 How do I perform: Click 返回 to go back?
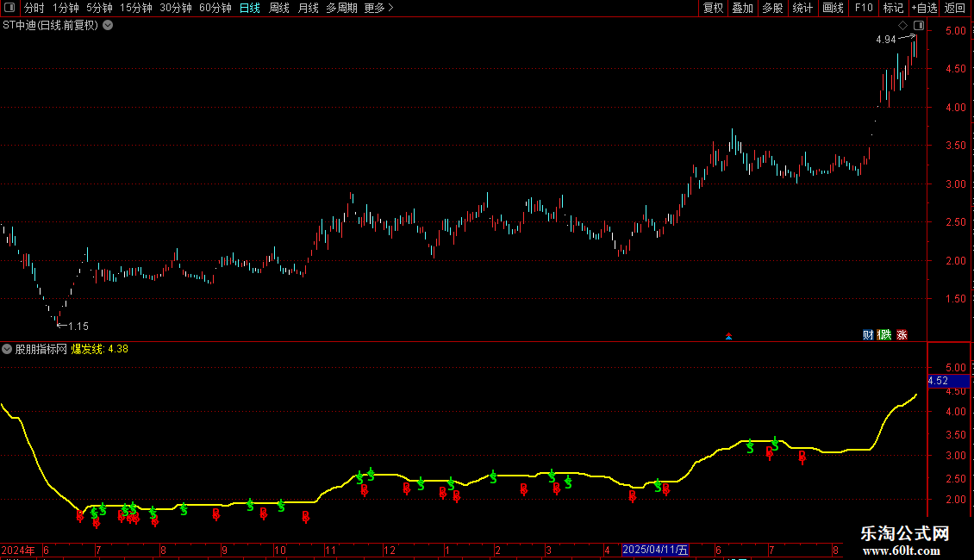pos(955,8)
